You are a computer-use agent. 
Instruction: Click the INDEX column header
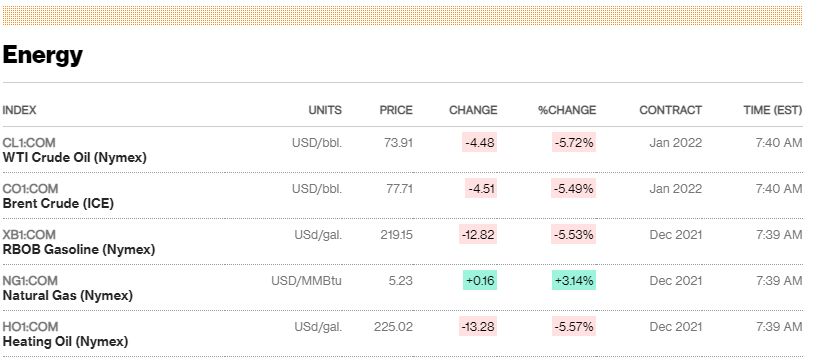point(19,110)
